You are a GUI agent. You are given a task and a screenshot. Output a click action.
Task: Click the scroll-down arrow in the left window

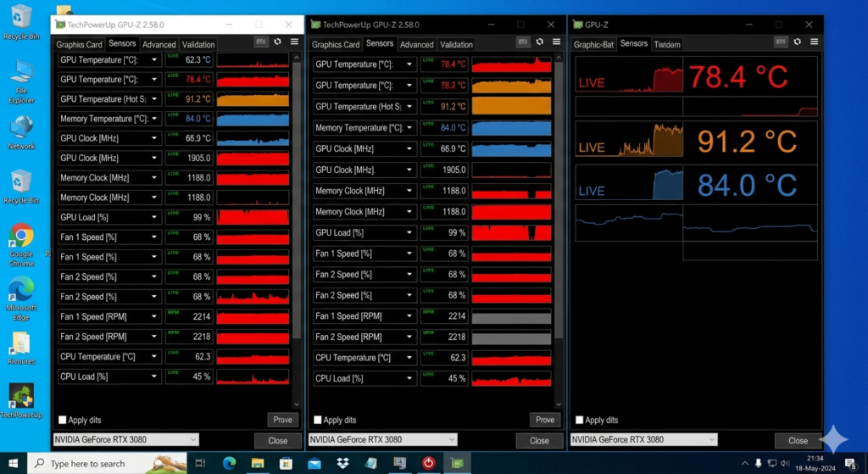(297, 404)
